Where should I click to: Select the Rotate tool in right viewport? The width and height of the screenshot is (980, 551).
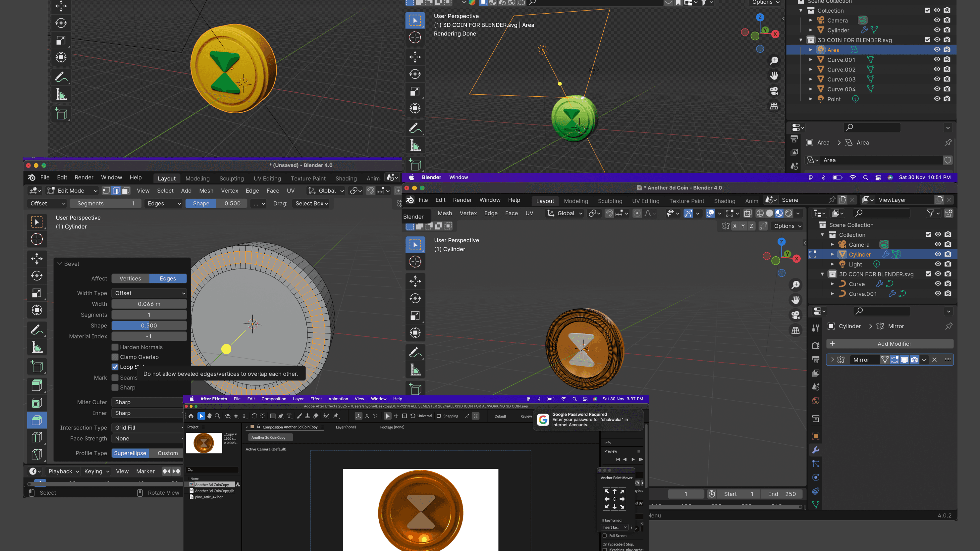click(x=415, y=298)
